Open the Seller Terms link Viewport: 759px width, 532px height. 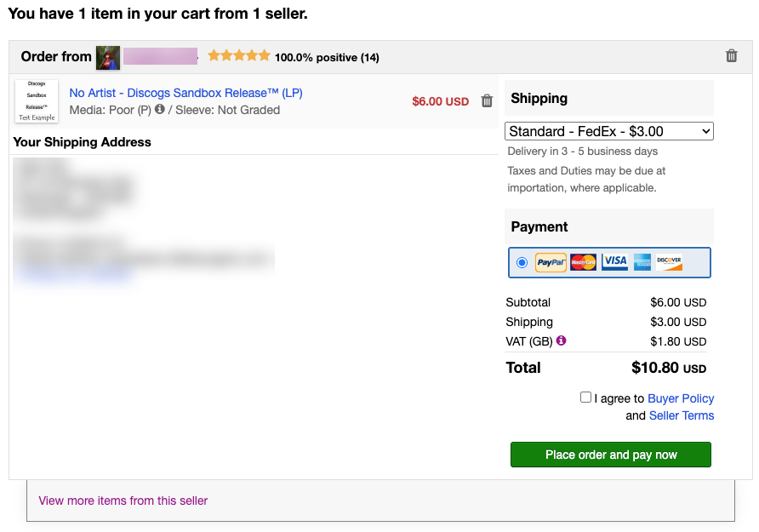click(682, 415)
